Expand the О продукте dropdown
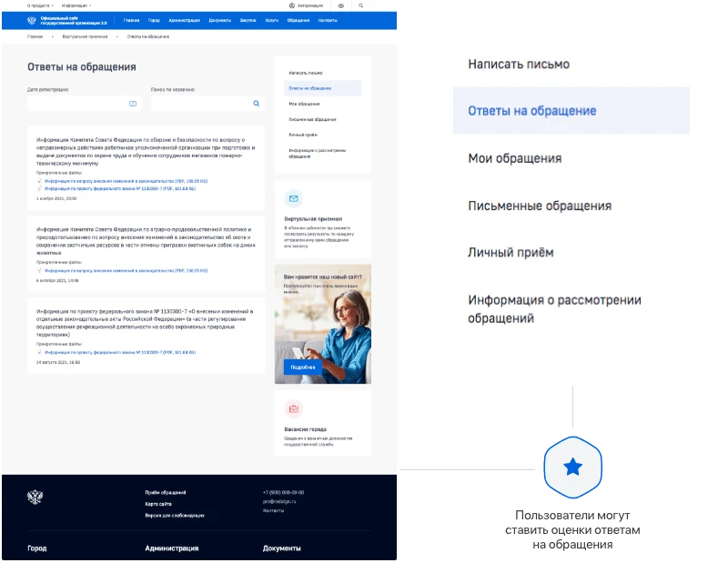Screen dimensions: 728x563 point(40,5)
